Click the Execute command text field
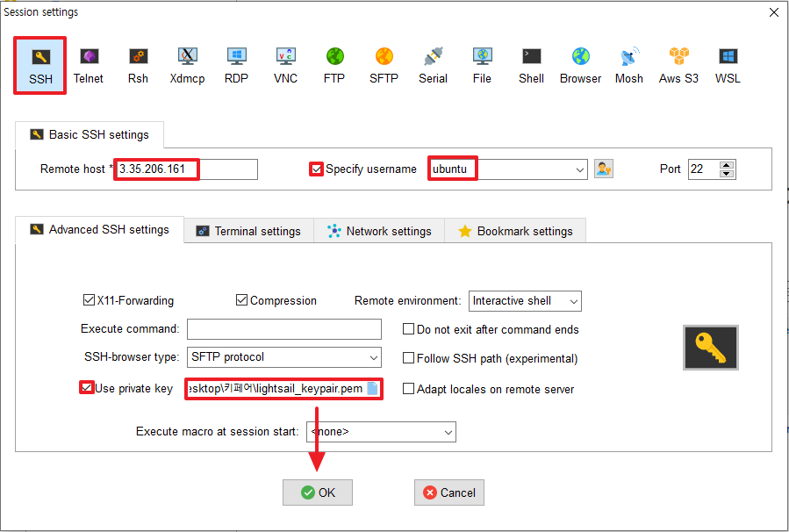The image size is (789, 532). tap(284, 329)
